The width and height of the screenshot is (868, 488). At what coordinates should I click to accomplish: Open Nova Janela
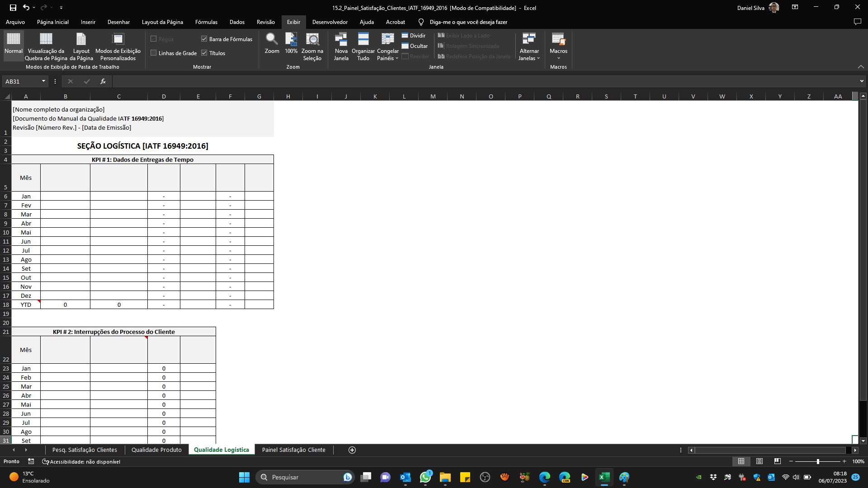341,40
